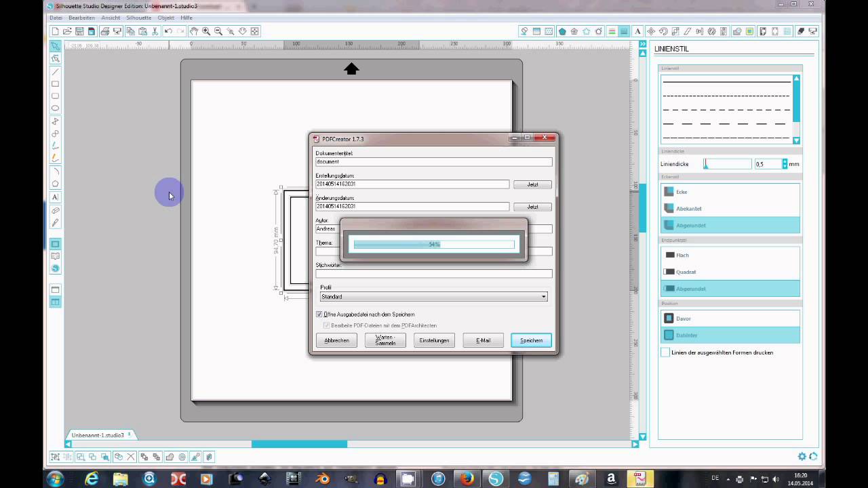Click the Undo arrow icon
Image resolution: width=868 pixels, height=488 pixels.
(x=168, y=31)
